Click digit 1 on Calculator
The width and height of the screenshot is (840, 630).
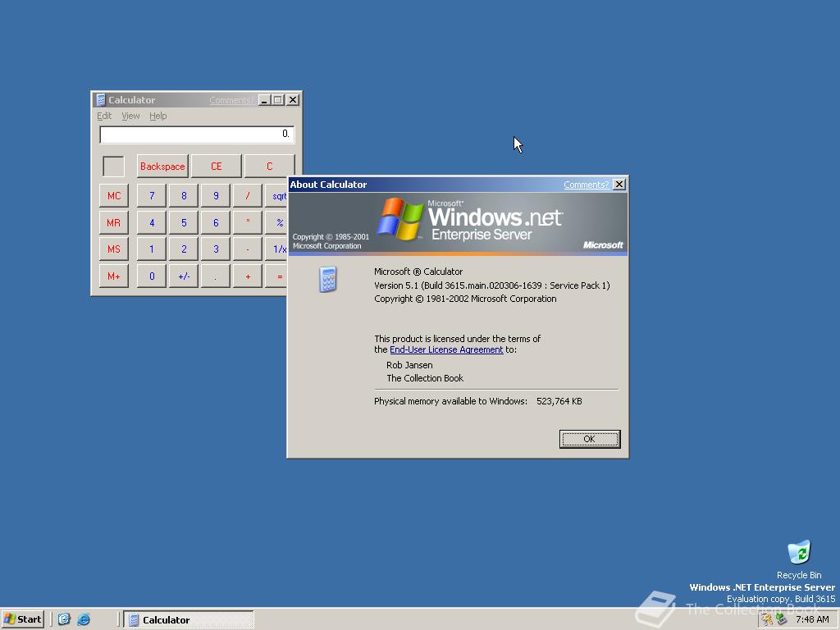152,249
